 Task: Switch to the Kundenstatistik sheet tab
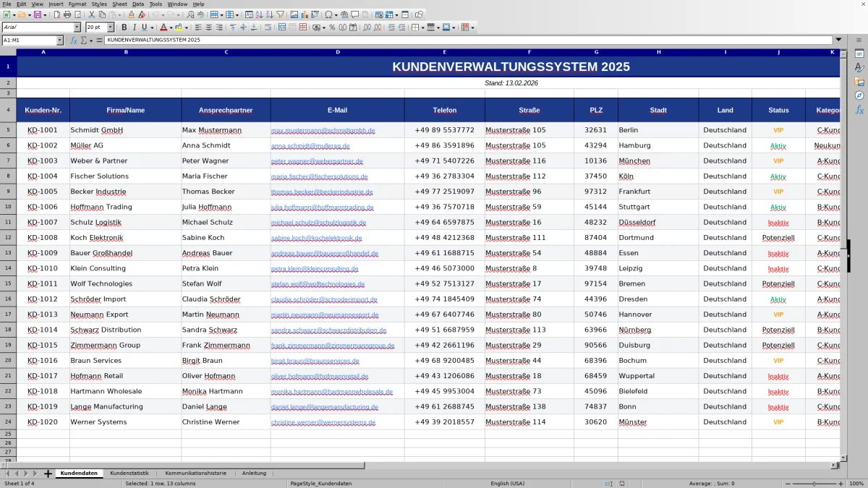pyautogui.click(x=129, y=473)
